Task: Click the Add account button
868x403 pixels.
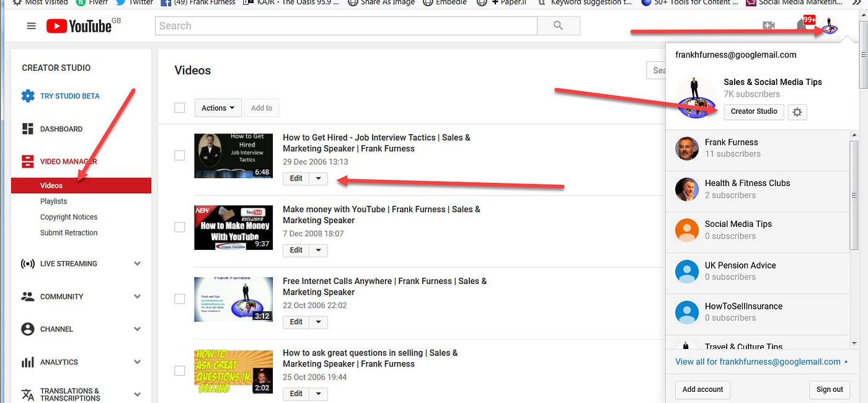Action: [x=702, y=390]
